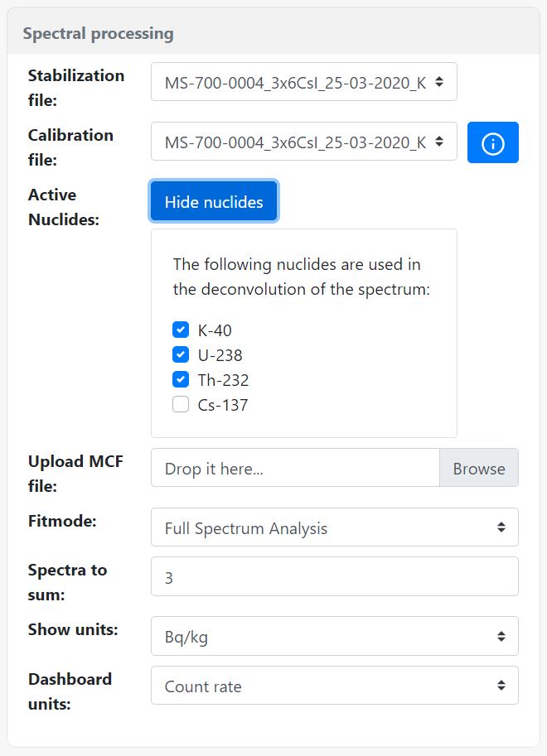Click the 'Active Nuclides:' label
The width and height of the screenshot is (547, 756).
pos(63,207)
